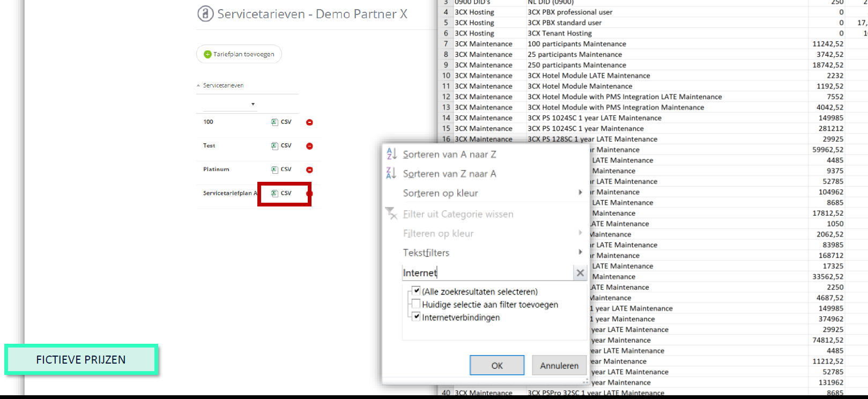Expand the Sorteren op kleur arrow
868x399 pixels.
coord(580,192)
